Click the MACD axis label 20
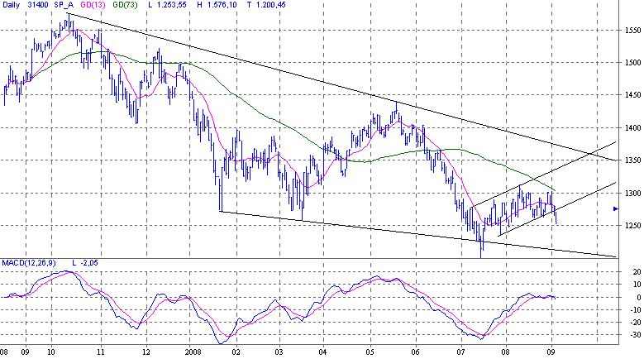644x359 pixels. (x=637, y=272)
